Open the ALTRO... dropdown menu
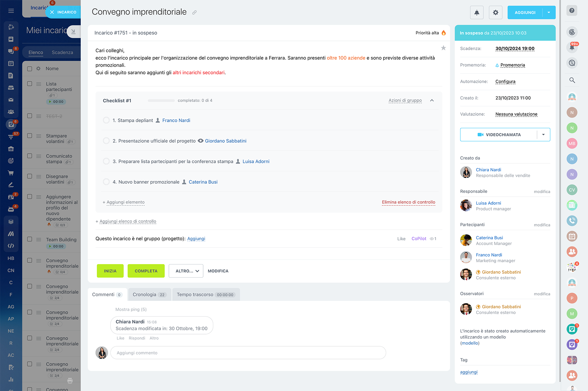Viewport: 588px width, 391px height. [x=186, y=271]
